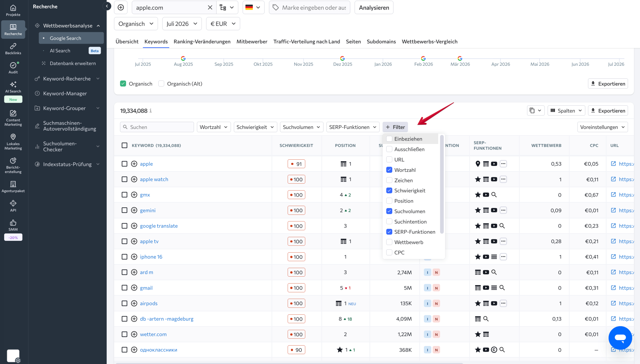Show more SERP features for 'iphone 16' row
This screenshot has height=364, width=640.
click(x=503, y=257)
